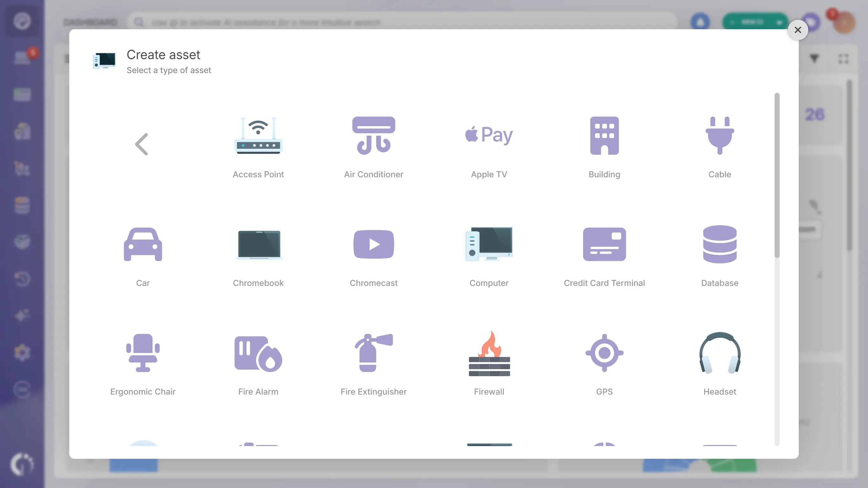Choose the Cable plug icon
Viewport: 868px width, 488px height.
pyautogui.click(x=720, y=135)
